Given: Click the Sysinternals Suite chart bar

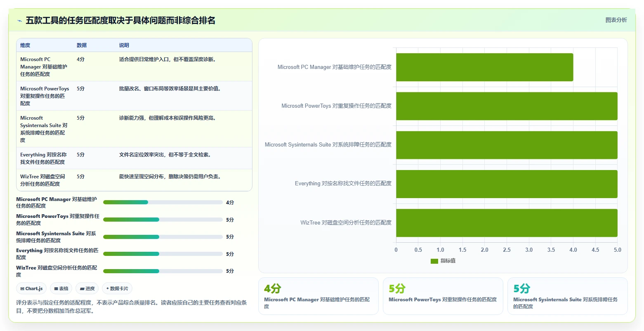Looking at the screenshot, I should tap(507, 145).
